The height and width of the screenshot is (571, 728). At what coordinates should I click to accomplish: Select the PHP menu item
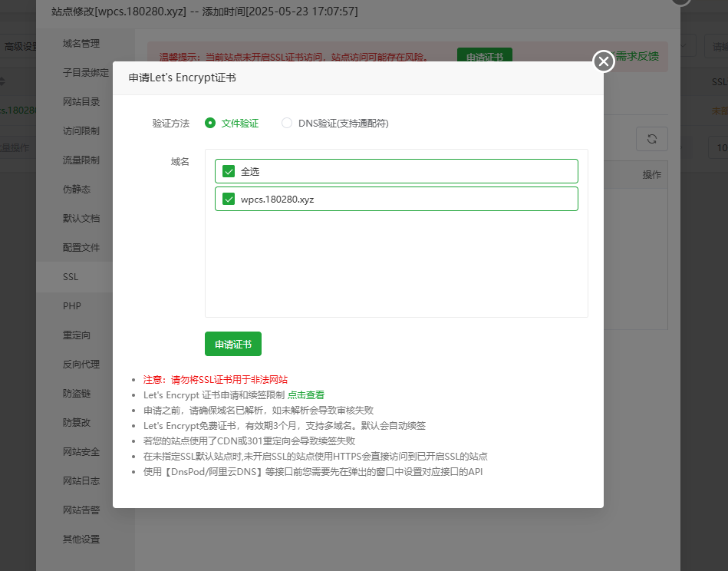click(x=72, y=306)
